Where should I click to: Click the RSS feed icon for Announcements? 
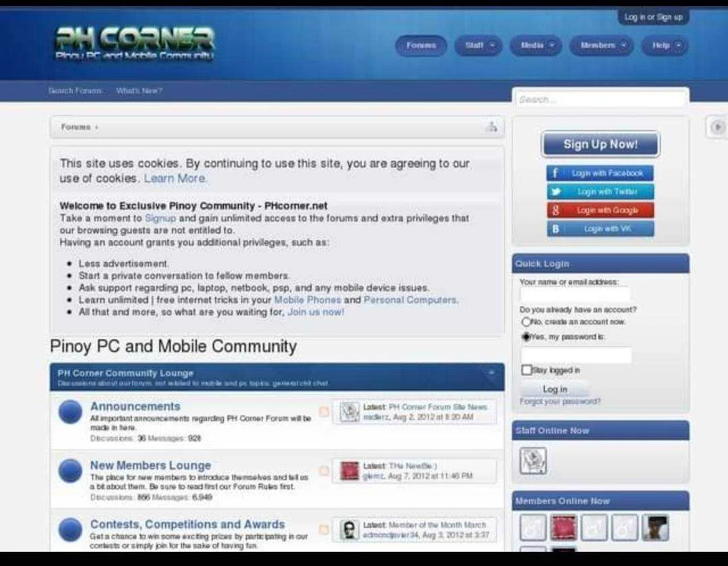tap(324, 411)
